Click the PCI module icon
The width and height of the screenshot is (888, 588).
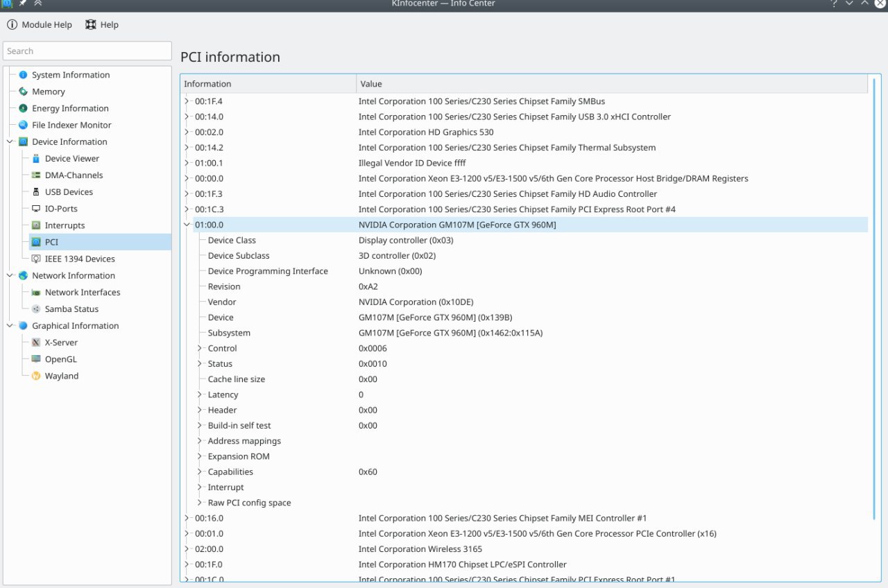pyautogui.click(x=36, y=242)
